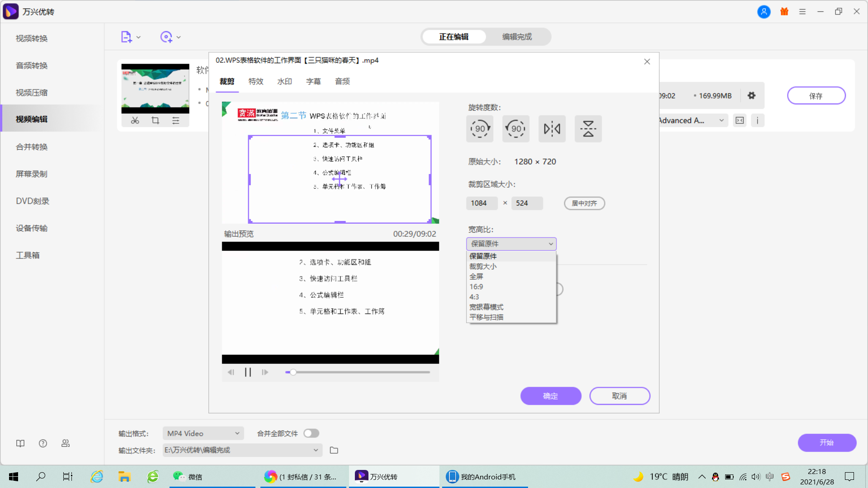Click crop height field 524
This screenshot has height=488, width=868.
coord(527,203)
